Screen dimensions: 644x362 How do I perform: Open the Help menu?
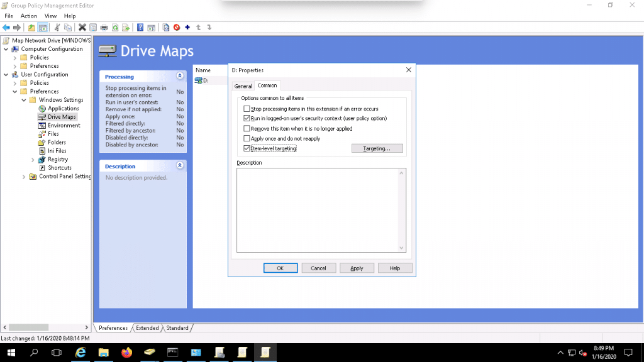pos(70,16)
